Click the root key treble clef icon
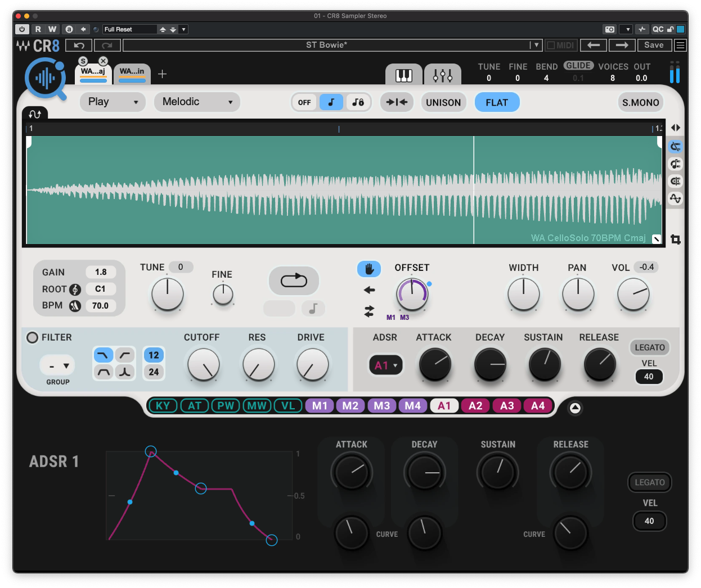701x588 pixels. [x=75, y=290]
